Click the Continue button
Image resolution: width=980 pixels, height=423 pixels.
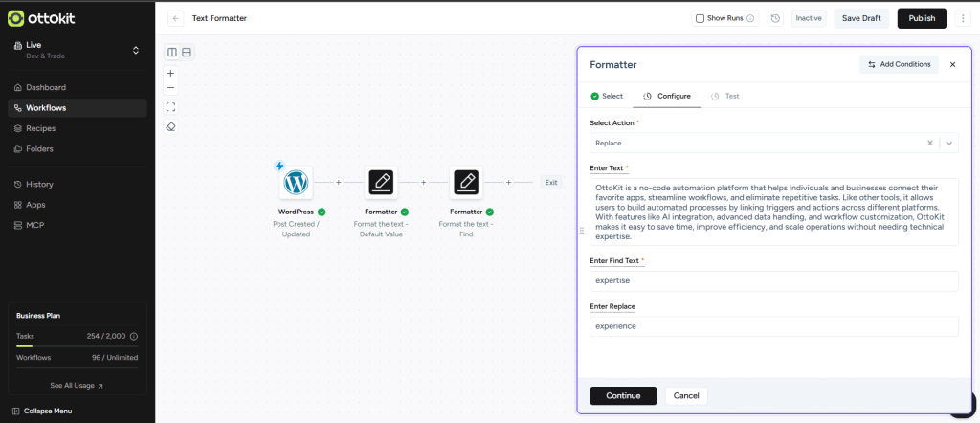click(623, 395)
